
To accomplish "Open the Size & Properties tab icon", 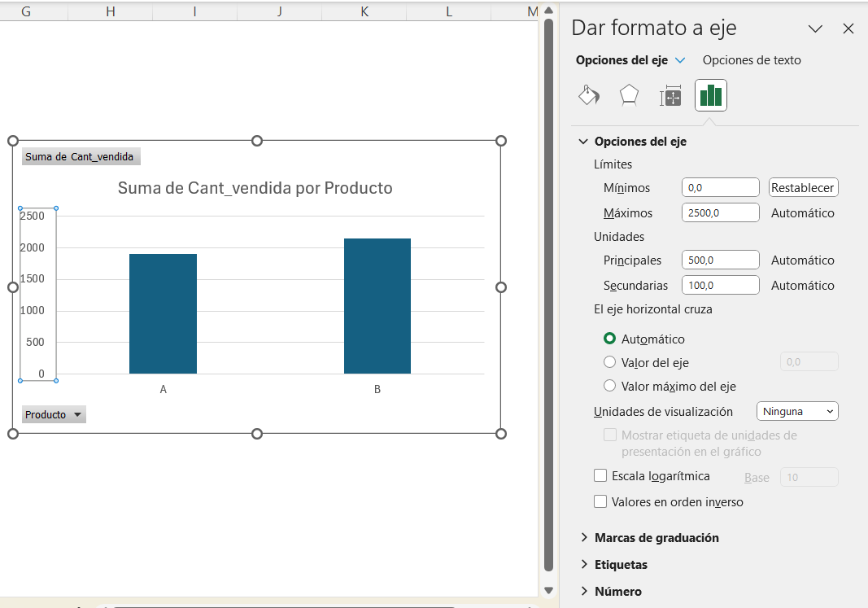I will (x=670, y=95).
